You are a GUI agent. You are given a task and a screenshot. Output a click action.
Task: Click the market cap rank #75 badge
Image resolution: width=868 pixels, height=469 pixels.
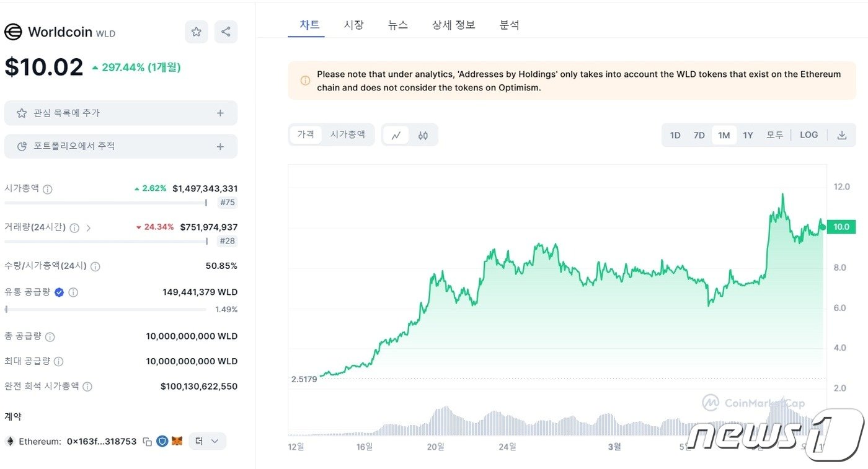[x=228, y=203]
